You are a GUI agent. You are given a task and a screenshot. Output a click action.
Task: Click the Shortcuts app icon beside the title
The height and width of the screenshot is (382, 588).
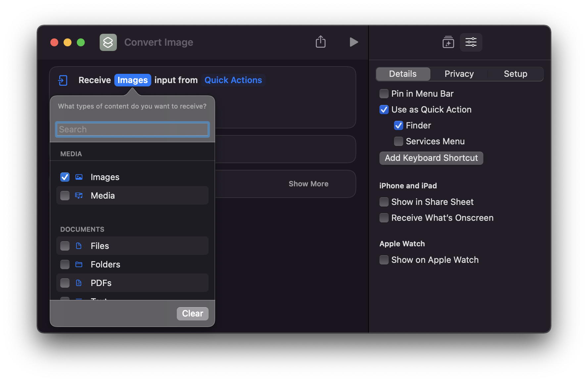click(x=108, y=42)
